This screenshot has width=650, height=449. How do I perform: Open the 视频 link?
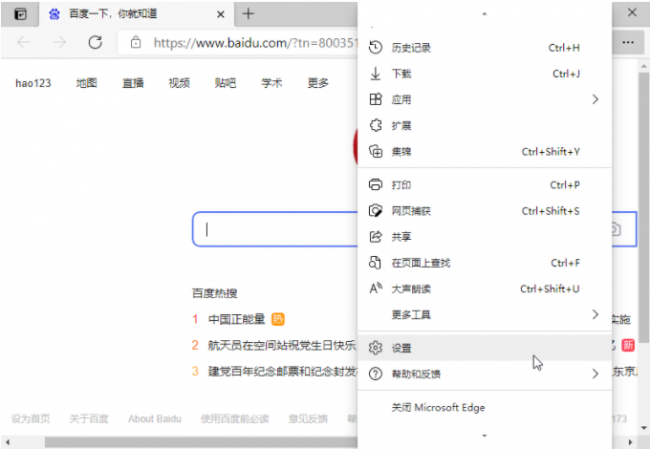click(x=179, y=83)
